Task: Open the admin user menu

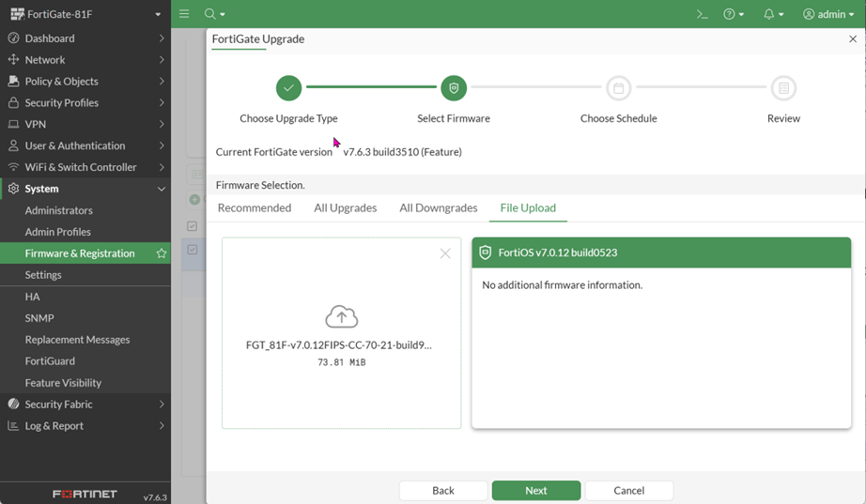Action: coord(828,14)
